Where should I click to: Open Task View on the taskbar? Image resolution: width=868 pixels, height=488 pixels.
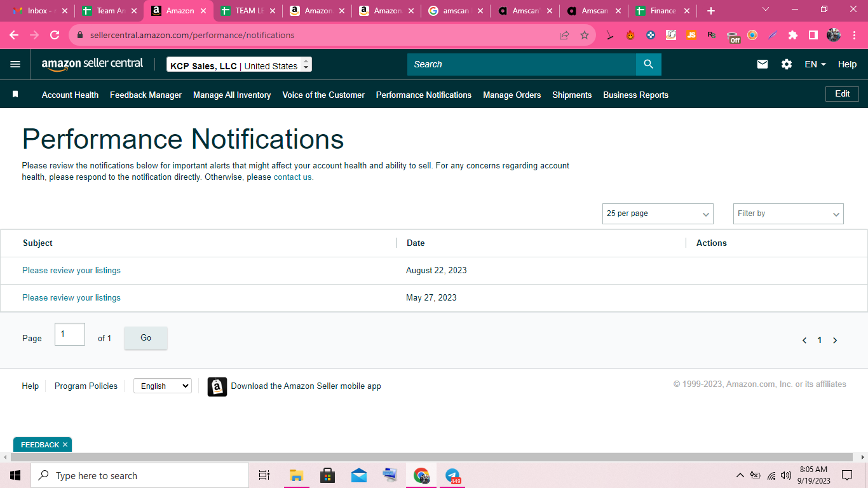[x=264, y=475]
